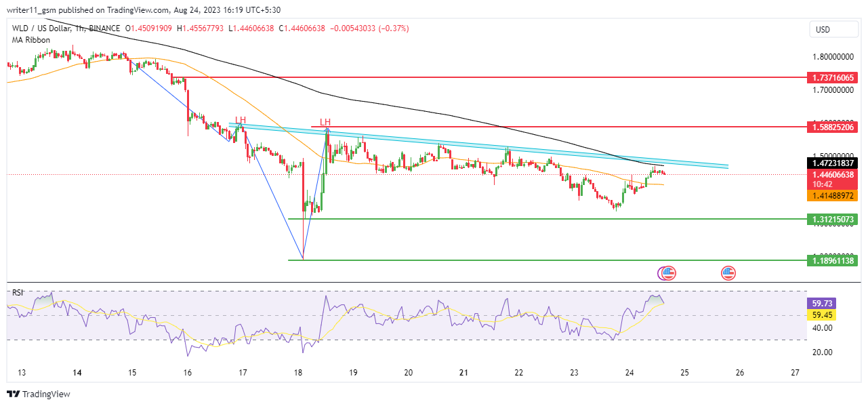
Task: Click the TradingView logo at bottom left
Action: (x=39, y=394)
